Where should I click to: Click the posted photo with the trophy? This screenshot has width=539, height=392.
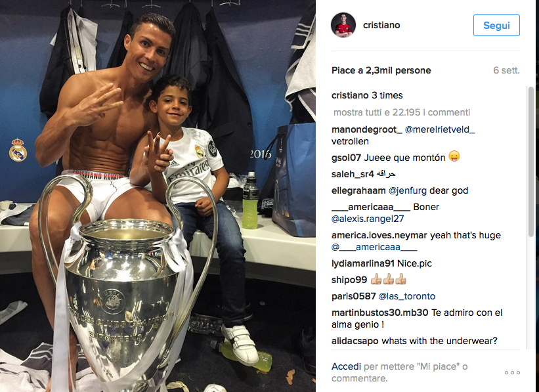(x=158, y=196)
